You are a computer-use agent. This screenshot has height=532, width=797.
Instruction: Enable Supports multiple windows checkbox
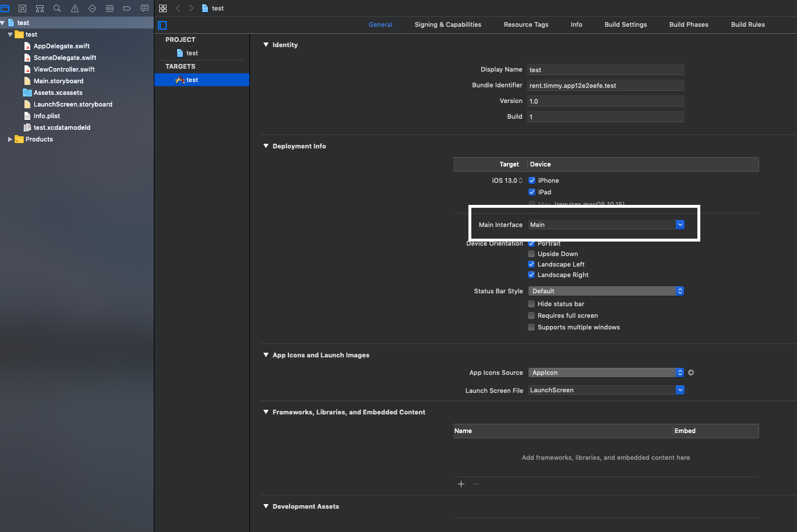coord(531,327)
